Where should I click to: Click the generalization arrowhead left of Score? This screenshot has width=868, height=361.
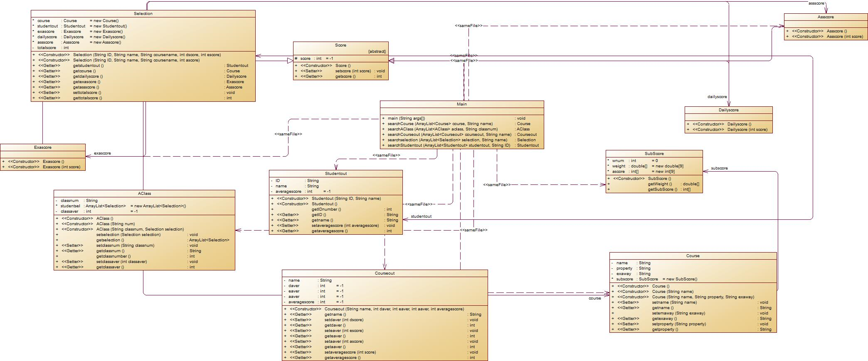[x=290, y=61]
